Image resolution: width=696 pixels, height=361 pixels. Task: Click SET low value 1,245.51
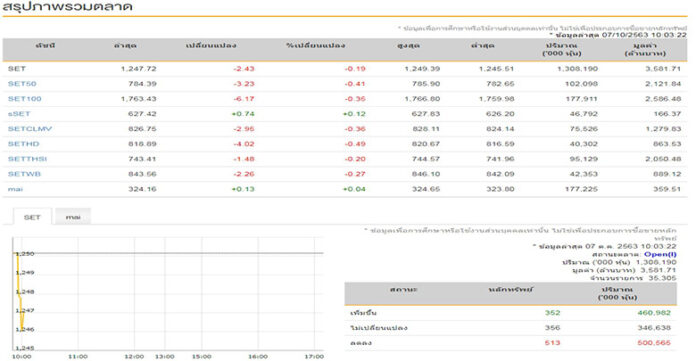tap(496, 68)
